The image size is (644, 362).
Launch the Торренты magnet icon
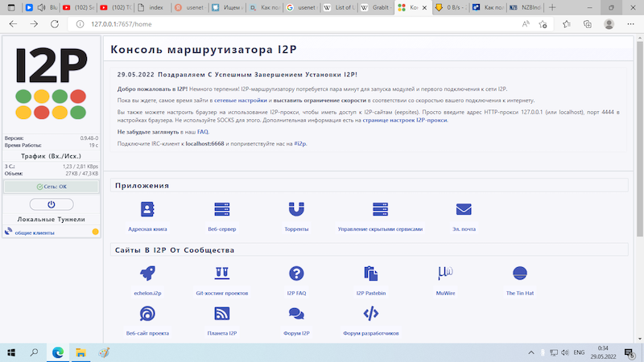tap(296, 210)
